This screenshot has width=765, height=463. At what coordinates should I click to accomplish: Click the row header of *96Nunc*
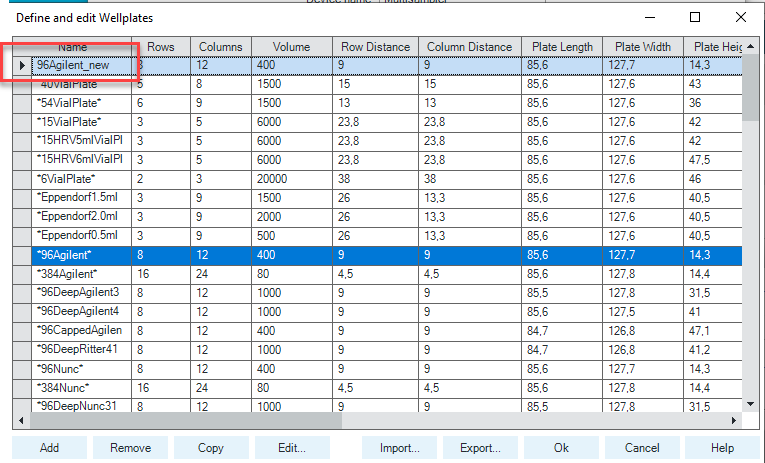[x=22, y=370]
